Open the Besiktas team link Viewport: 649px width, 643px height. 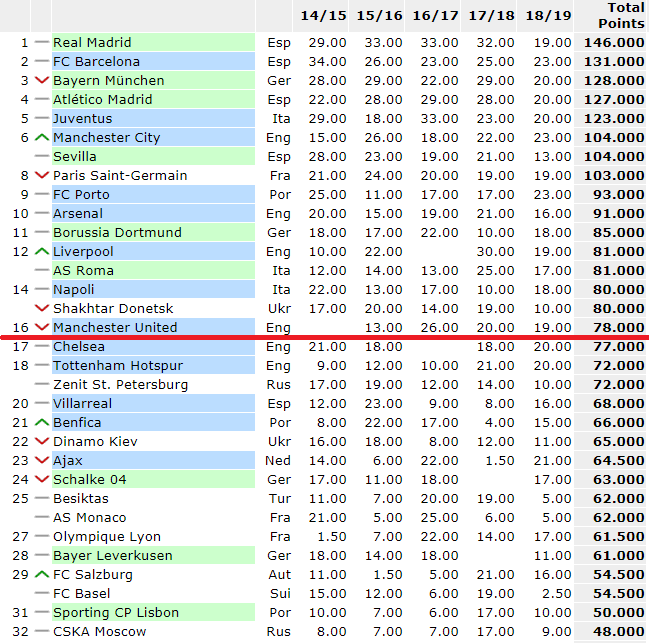[x=81, y=498]
